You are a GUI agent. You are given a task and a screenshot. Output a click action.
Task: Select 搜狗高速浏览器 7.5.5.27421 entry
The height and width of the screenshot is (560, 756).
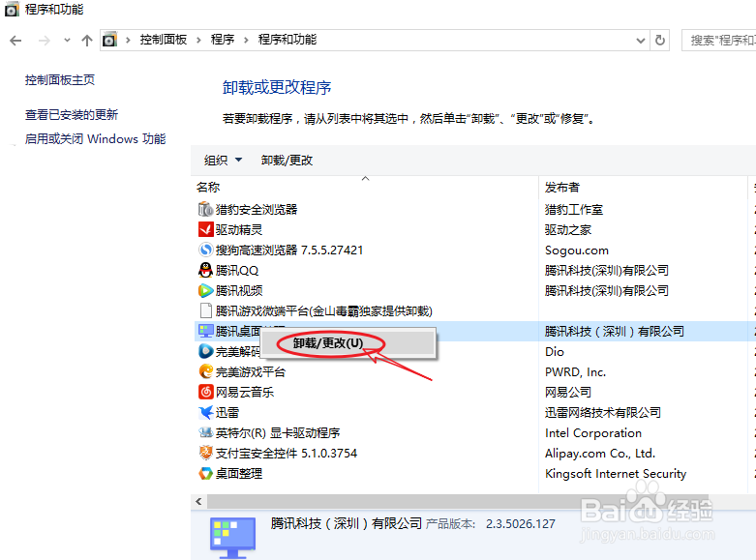pyautogui.click(x=288, y=251)
